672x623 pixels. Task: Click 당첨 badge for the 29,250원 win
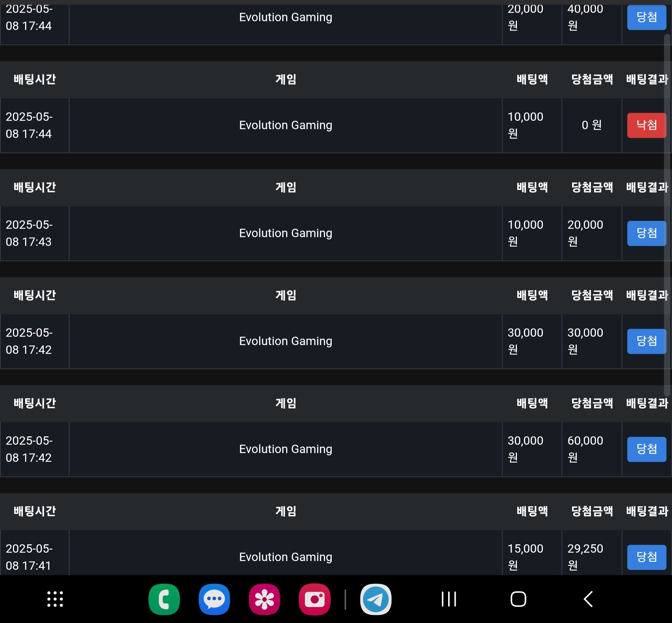click(x=647, y=557)
